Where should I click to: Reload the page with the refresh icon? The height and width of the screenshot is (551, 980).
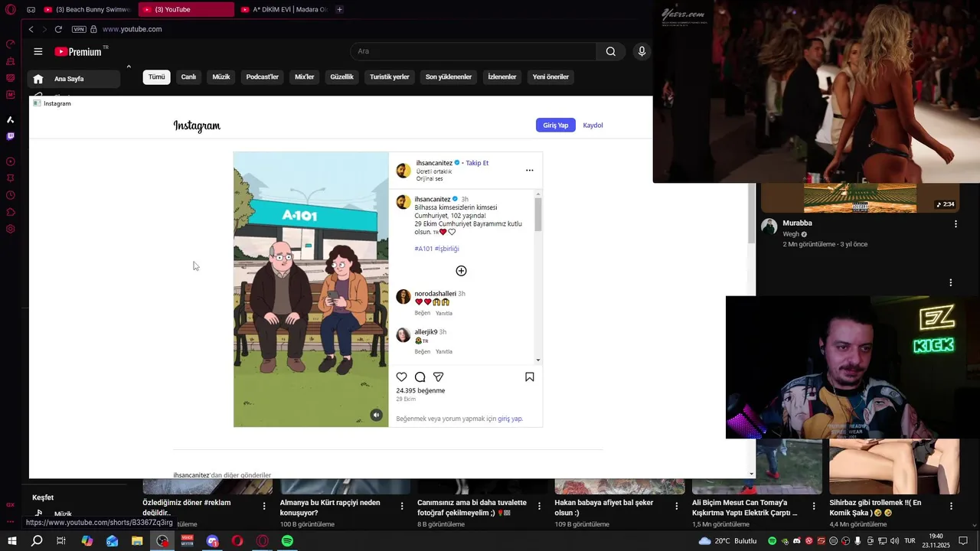point(58,29)
